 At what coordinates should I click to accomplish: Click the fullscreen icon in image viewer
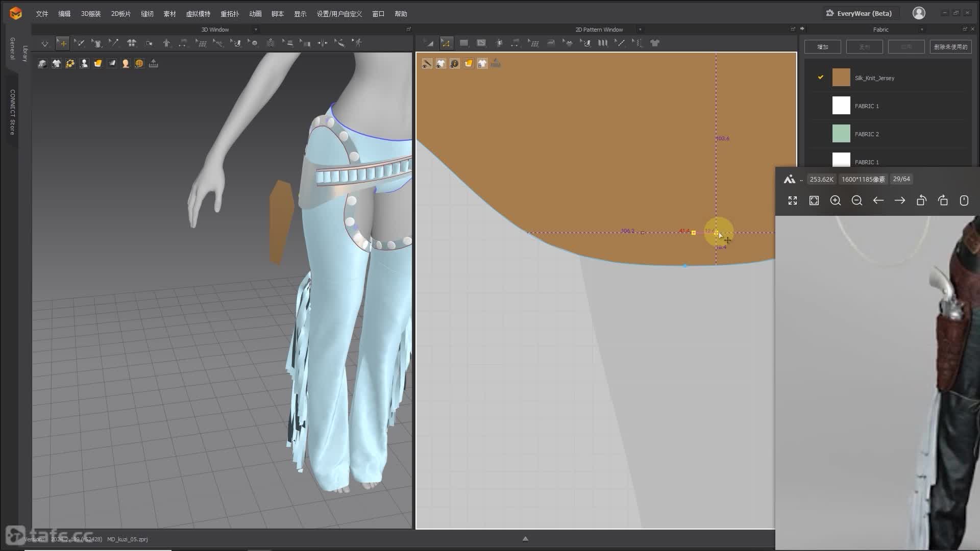(x=793, y=201)
